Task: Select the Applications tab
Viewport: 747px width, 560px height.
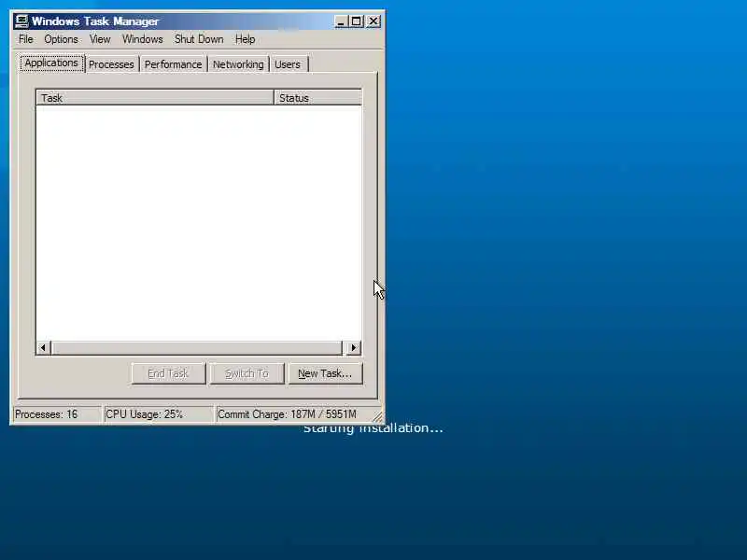Action: (x=51, y=63)
